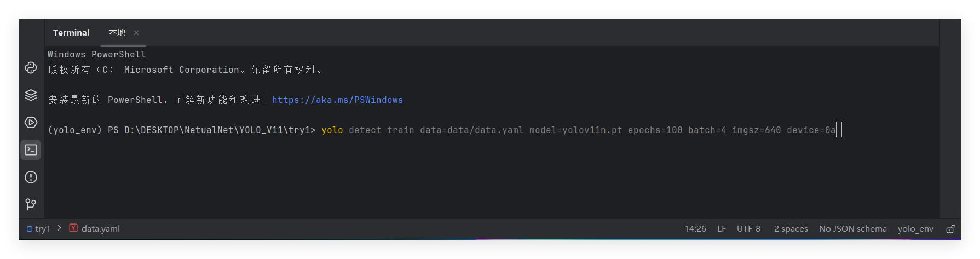
Task: Open the Services tool window
Action: (31, 122)
